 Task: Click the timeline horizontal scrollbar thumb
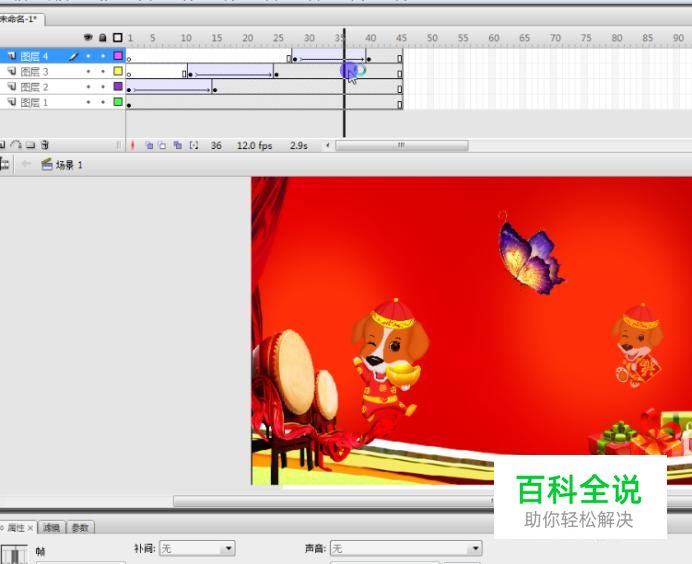[402, 145]
